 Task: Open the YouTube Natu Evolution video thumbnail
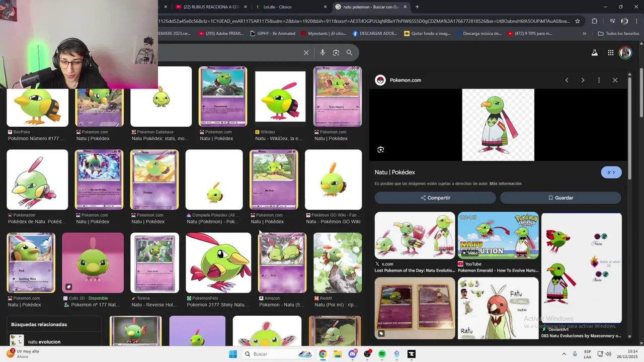click(498, 235)
